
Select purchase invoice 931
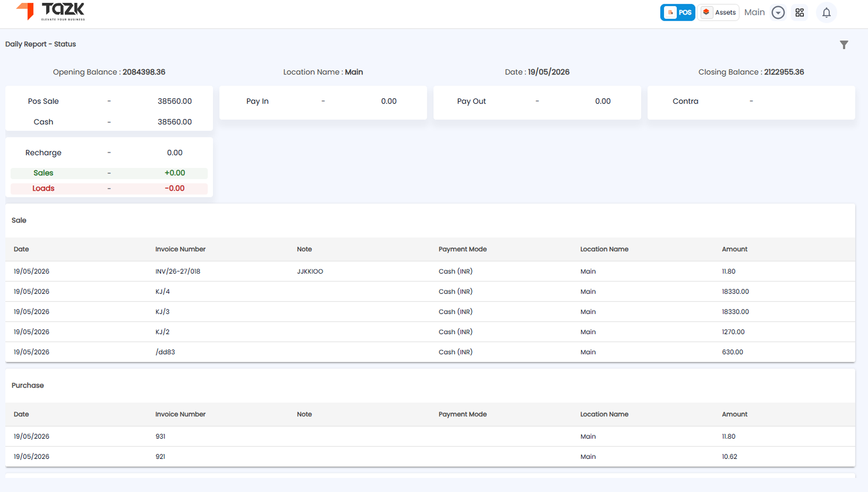(160, 436)
